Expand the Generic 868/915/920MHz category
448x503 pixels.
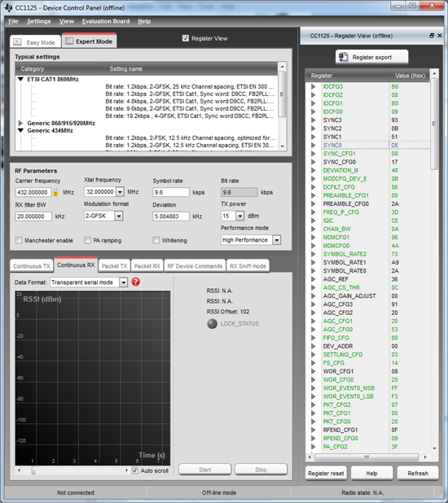click(x=21, y=123)
